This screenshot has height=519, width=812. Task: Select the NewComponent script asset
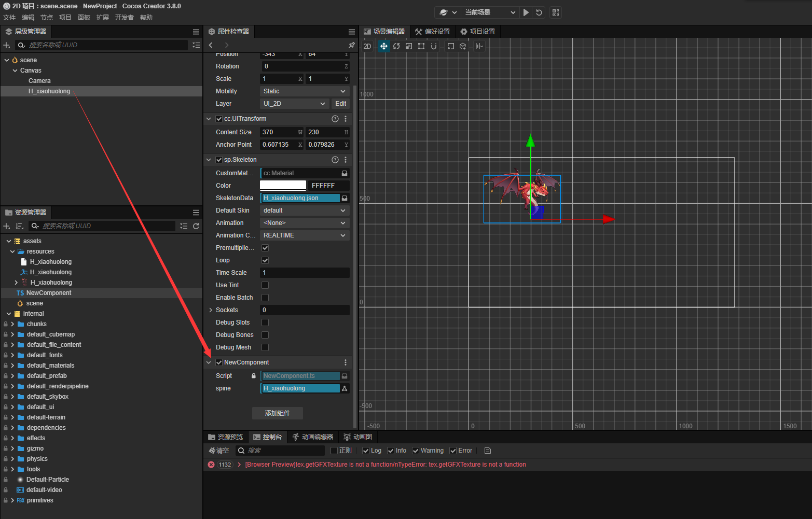49,293
